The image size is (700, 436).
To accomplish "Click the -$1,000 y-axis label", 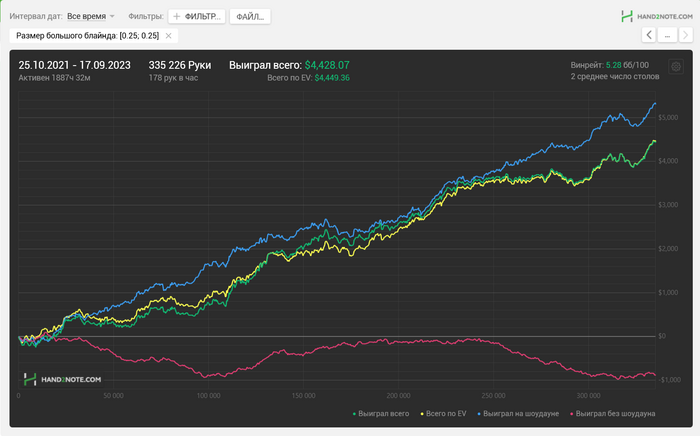I will click(669, 380).
